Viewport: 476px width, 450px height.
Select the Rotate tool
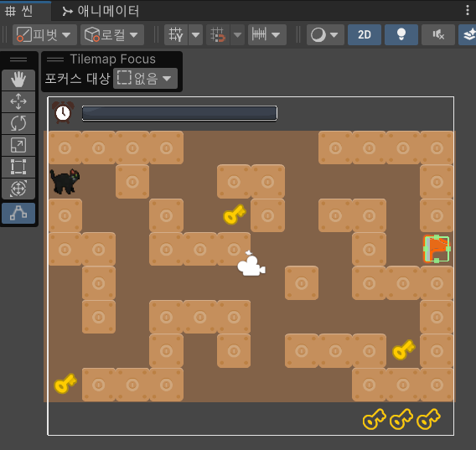tap(18, 123)
